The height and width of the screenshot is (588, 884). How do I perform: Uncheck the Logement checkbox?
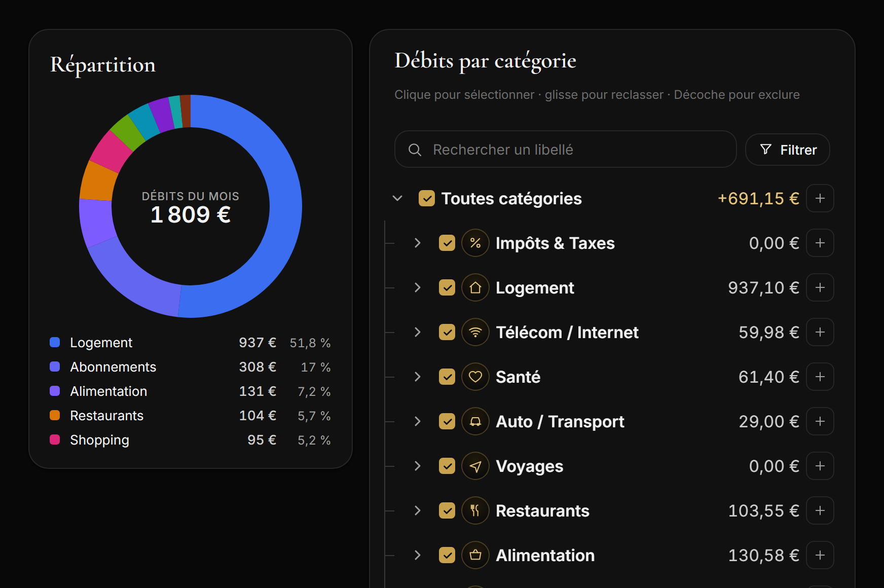coord(447,287)
